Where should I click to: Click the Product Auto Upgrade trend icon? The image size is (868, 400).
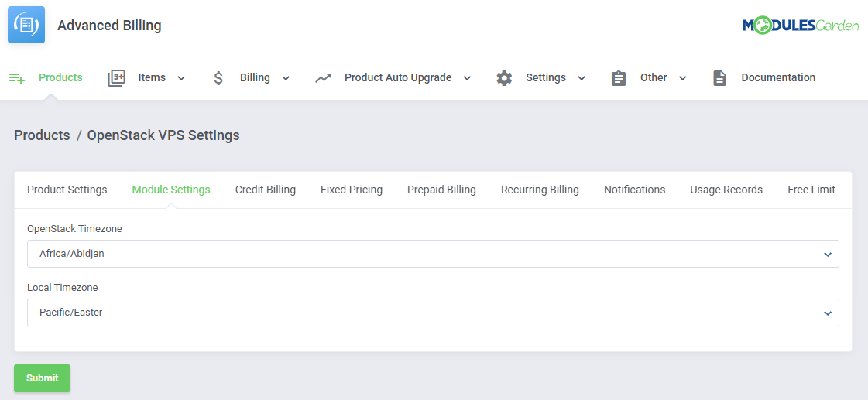coord(323,78)
